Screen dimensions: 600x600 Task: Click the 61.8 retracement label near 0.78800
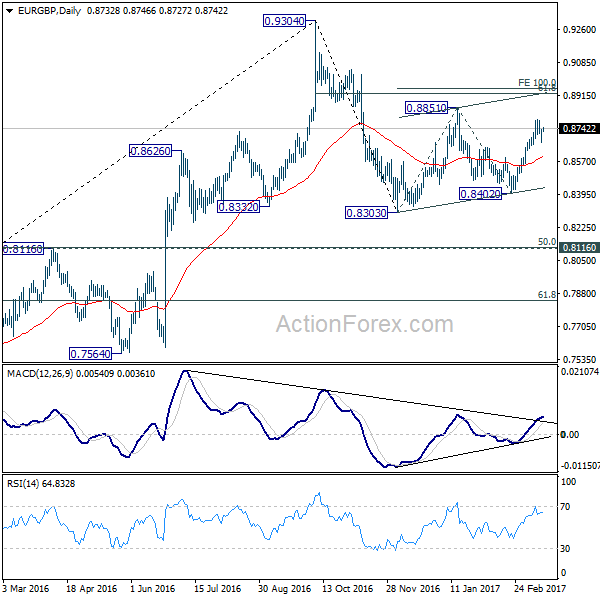point(547,294)
